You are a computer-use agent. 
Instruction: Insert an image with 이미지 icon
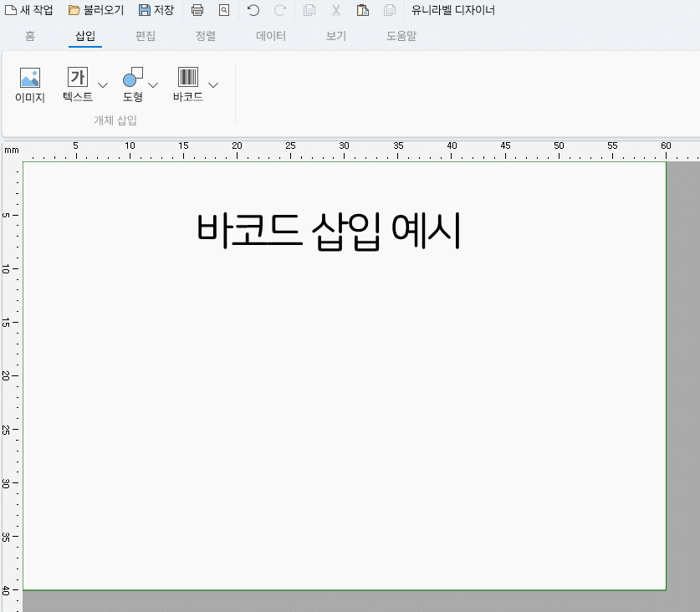click(x=30, y=84)
